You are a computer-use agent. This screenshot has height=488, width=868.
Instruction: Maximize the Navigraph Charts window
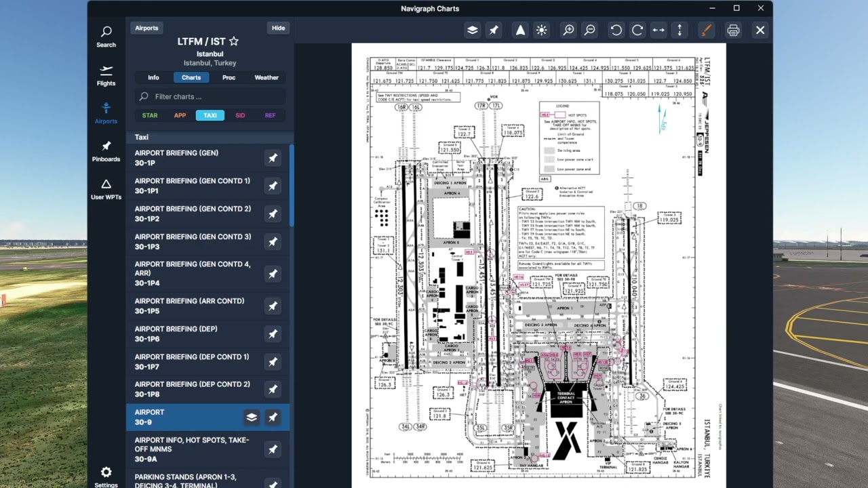(x=736, y=8)
